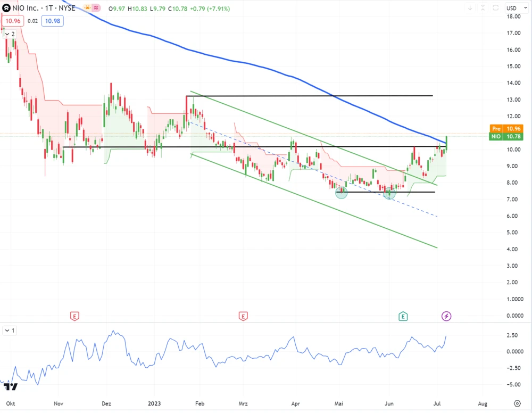Click the purple lightning event marker

pyautogui.click(x=446, y=317)
